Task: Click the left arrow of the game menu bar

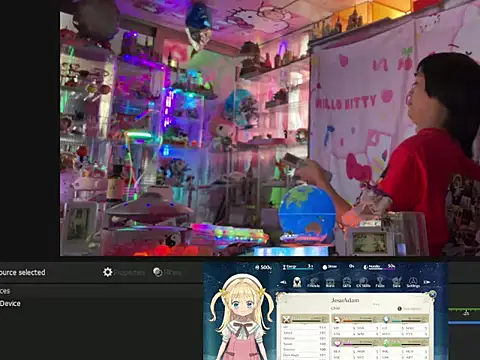Action: (x=283, y=282)
